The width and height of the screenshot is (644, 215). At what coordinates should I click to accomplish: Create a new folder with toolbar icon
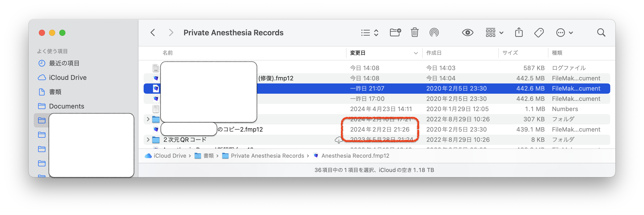point(395,33)
